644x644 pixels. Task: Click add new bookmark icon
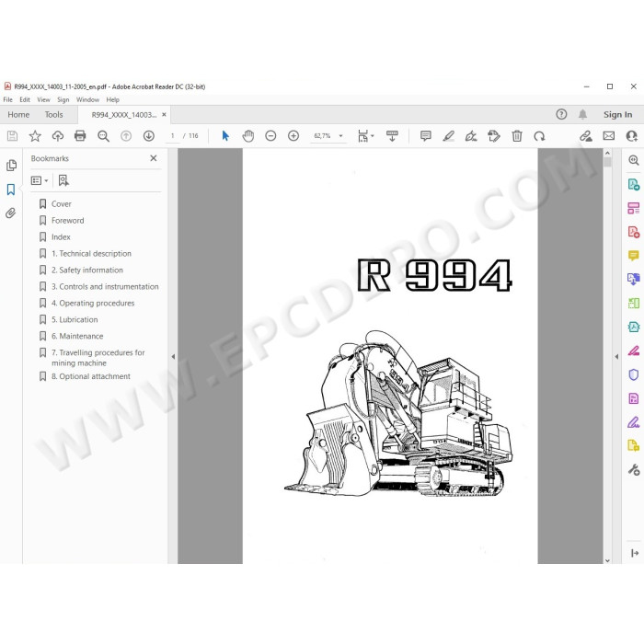pos(63,180)
